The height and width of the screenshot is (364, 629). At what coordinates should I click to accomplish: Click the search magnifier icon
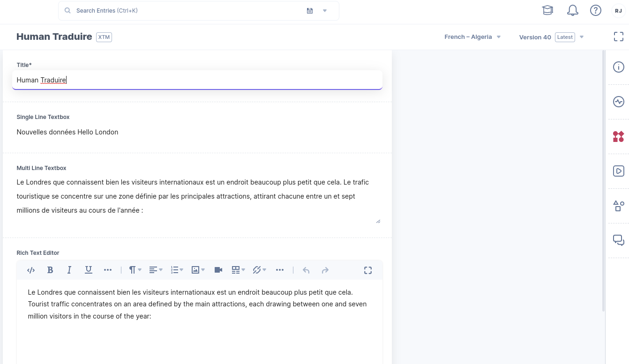click(x=67, y=10)
